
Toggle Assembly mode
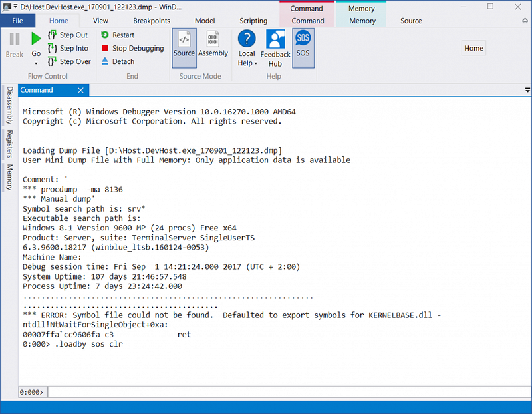click(213, 44)
